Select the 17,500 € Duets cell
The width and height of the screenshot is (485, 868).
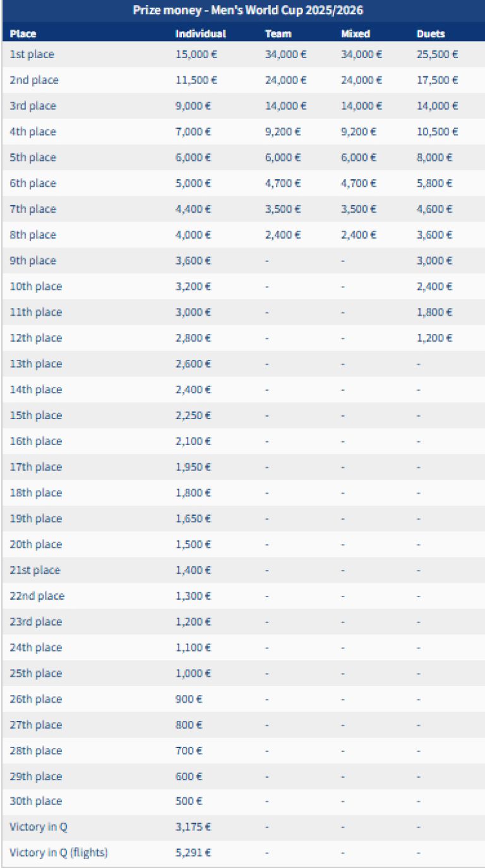(x=437, y=80)
